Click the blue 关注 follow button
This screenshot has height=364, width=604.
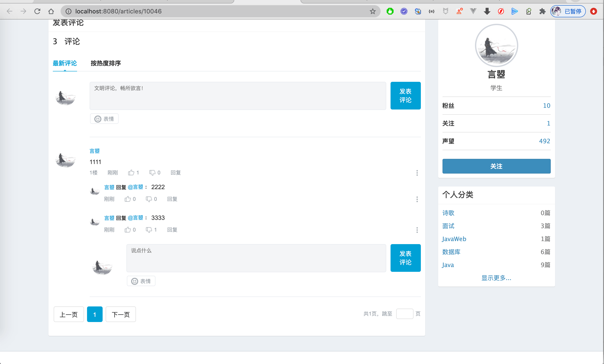[496, 166]
